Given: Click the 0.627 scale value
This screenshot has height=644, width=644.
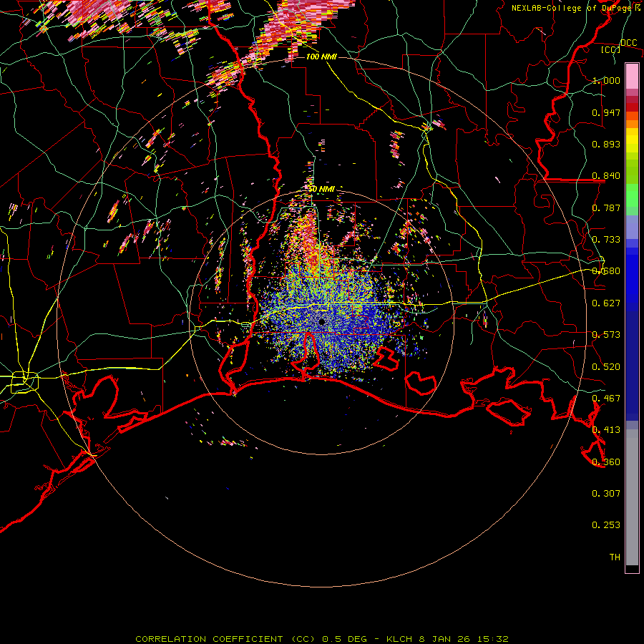Looking at the screenshot, I should tap(606, 303).
